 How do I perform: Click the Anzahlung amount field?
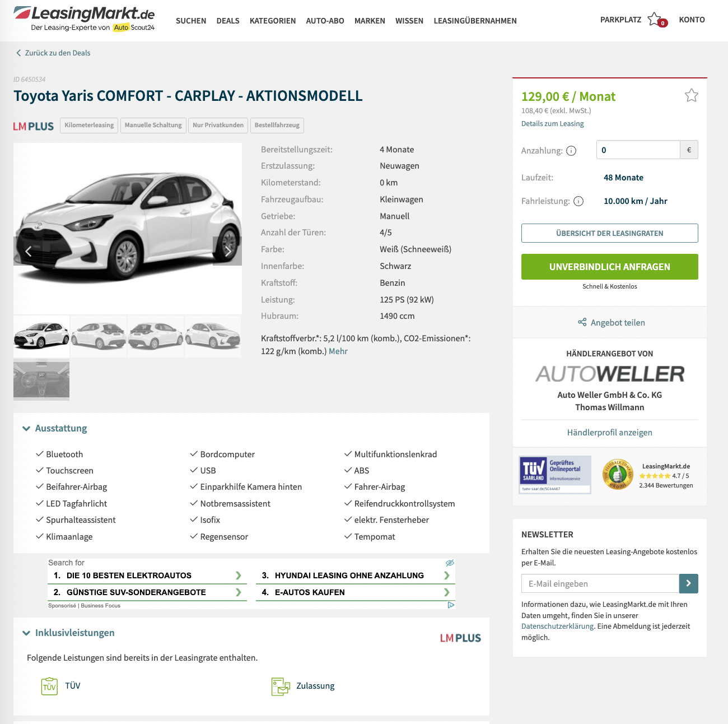click(638, 150)
